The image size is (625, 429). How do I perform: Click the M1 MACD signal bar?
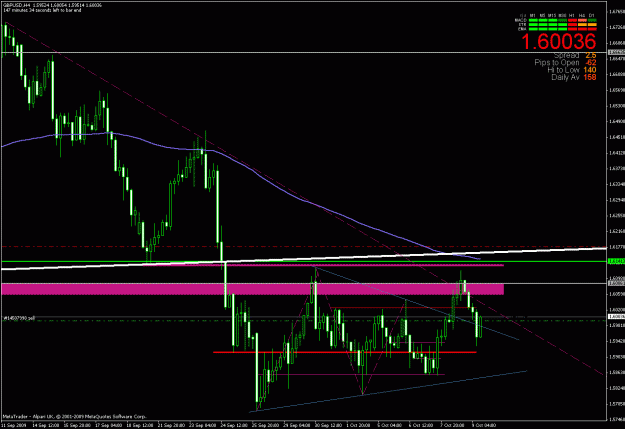(x=533, y=20)
